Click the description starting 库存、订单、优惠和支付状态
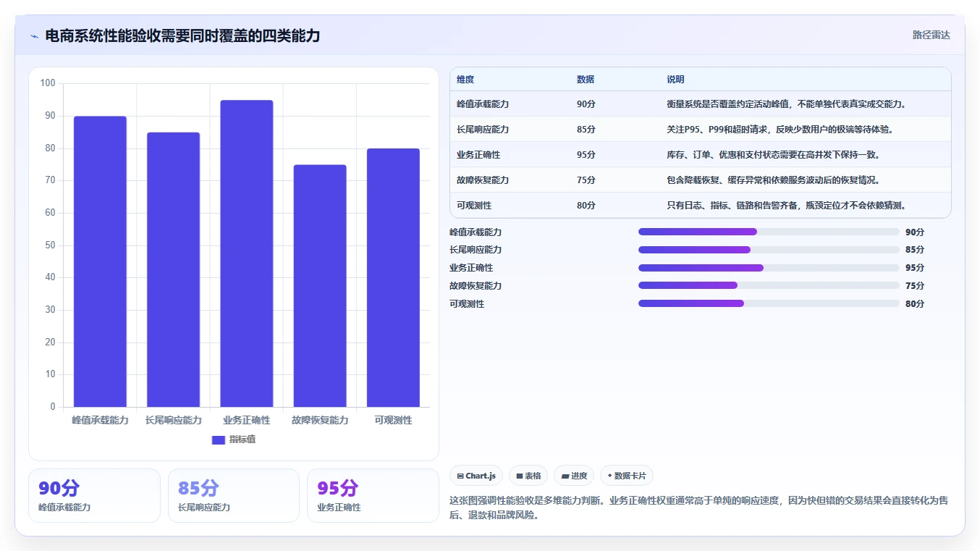Screen dimensions: 980x551 pos(773,154)
